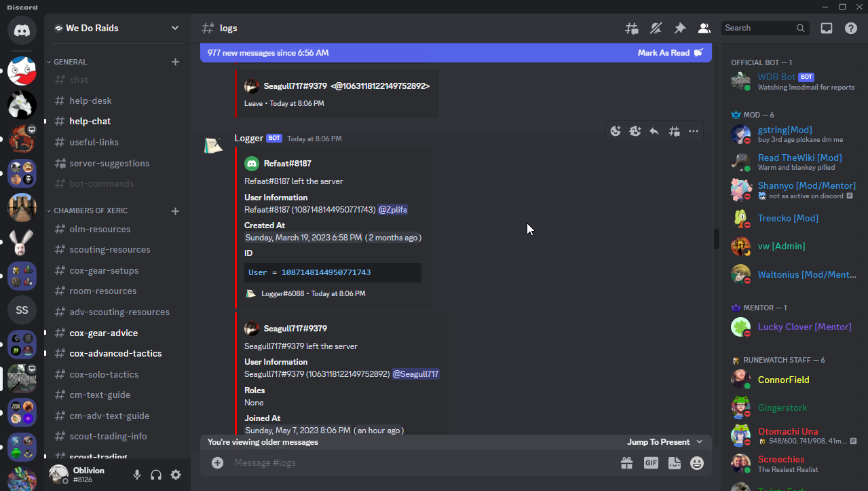This screenshot has height=491, width=868.
Task: Open the help-chat channel
Action: tap(117, 121)
